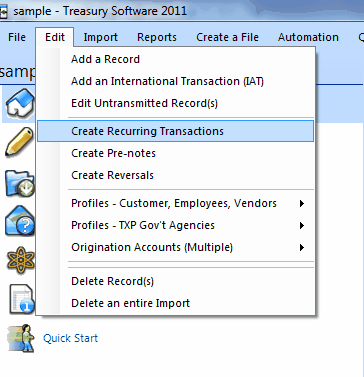The width and height of the screenshot is (364, 377).
Task: Click the title bar application icon
Action: click(4, 12)
